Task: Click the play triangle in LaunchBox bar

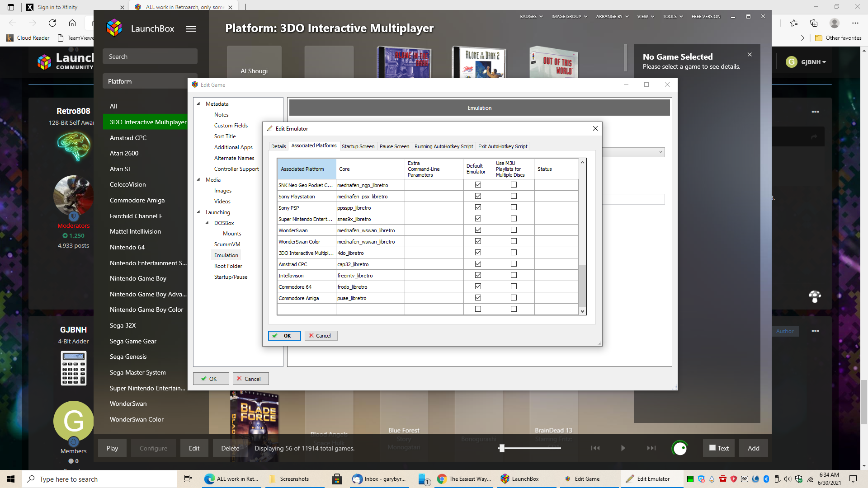Action: [623, 448]
